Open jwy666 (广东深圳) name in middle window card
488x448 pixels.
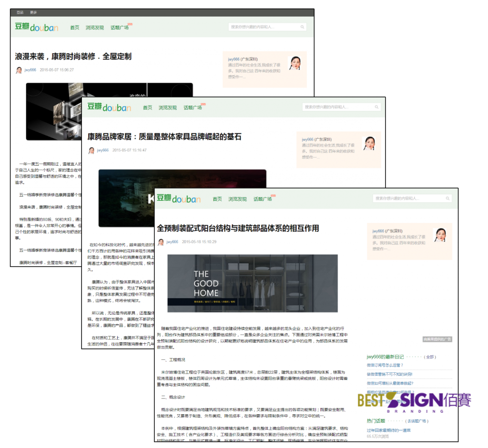click(x=317, y=139)
